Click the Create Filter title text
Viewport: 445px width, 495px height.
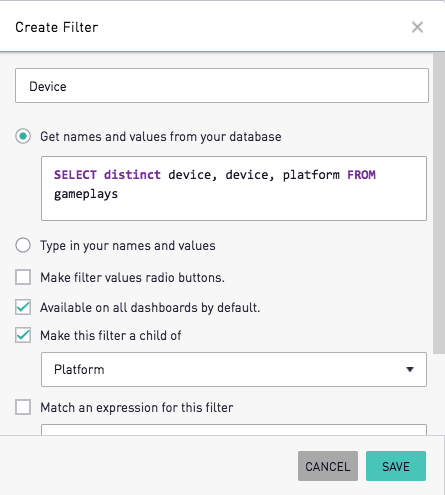pyautogui.click(x=57, y=27)
